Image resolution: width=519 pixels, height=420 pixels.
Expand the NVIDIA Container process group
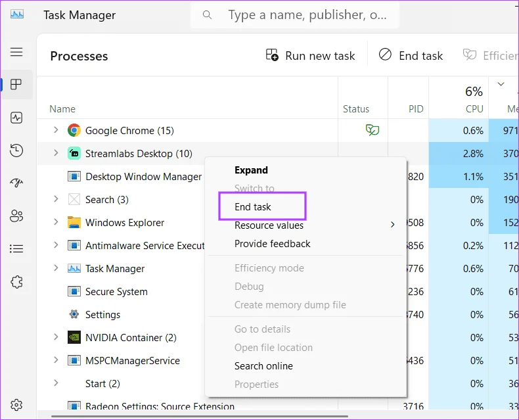(x=56, y=337)
